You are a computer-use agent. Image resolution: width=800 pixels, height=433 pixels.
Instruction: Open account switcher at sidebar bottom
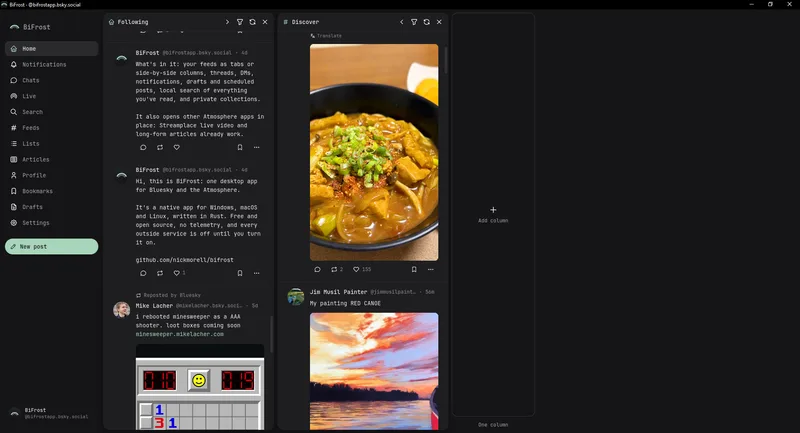tap(50, 413)
